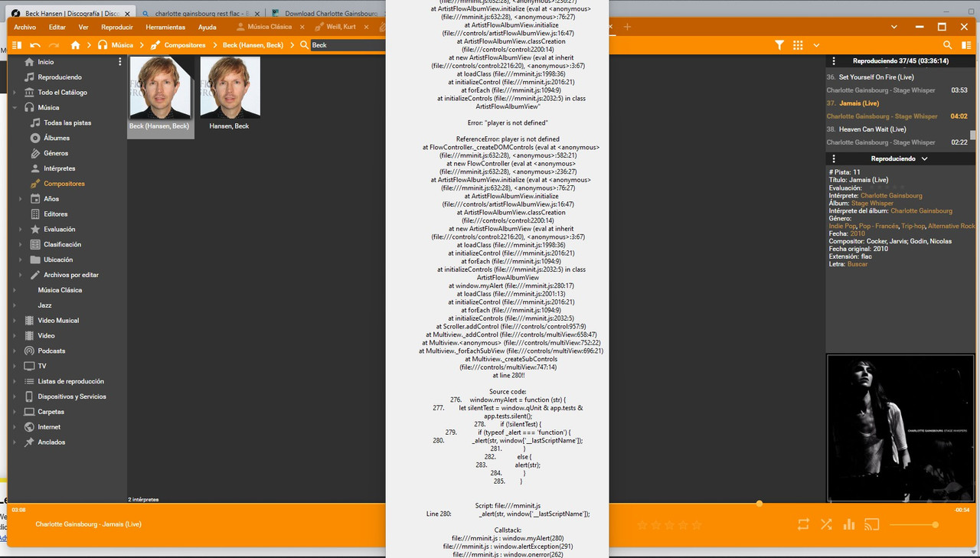
Task: Click the undo navigation arrow
Action: tap(35, 45)
